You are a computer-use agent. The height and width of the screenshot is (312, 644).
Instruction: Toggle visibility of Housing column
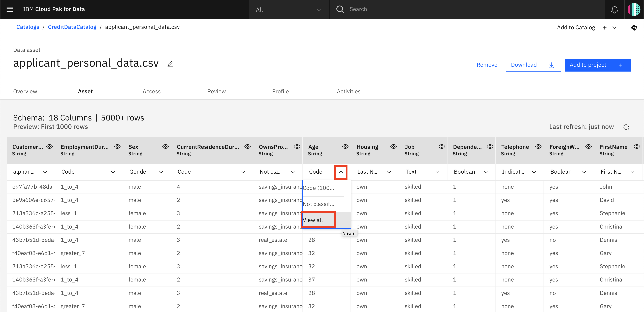pos(393,146)
